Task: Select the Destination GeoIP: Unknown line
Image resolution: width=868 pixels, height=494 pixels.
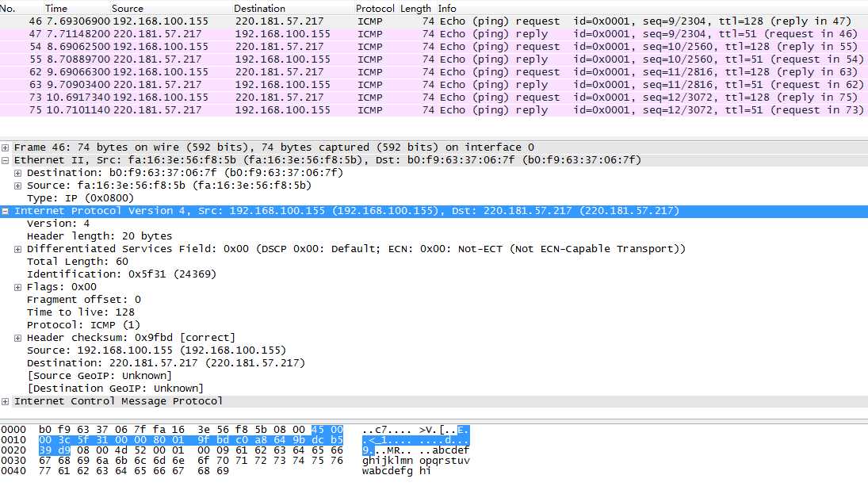Action: point(115,389)
